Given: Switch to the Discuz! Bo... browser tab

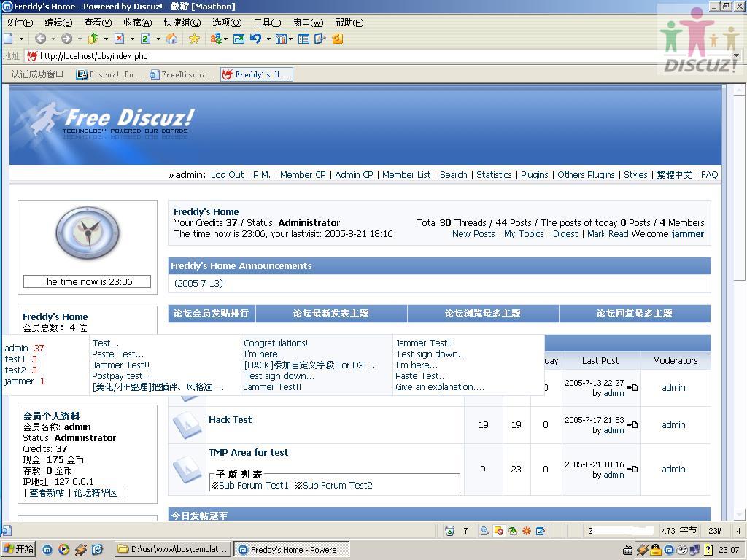Looking at the screenshot, I should coord(110,74).
